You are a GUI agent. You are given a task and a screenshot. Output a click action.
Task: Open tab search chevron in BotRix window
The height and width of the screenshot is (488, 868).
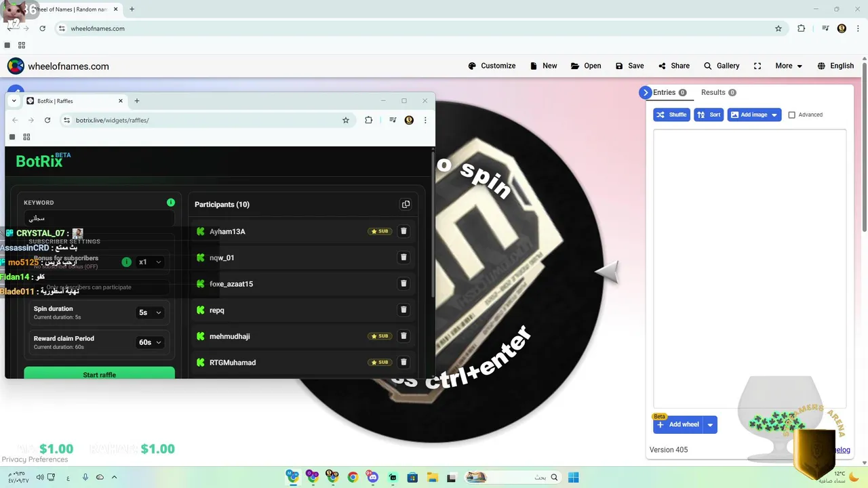[x=14, y=101]
